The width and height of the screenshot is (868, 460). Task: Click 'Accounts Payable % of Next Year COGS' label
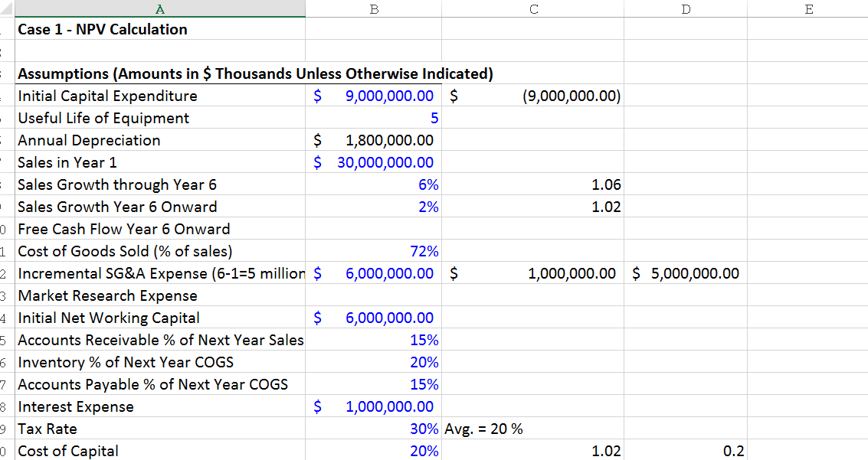[x=160, y=383]
